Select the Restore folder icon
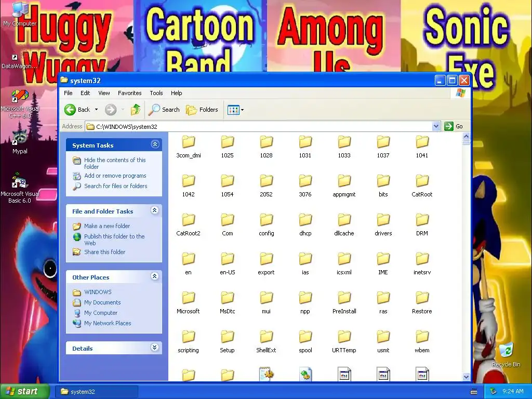Screen dimensions: 532x399 click(x=422, y=298)
